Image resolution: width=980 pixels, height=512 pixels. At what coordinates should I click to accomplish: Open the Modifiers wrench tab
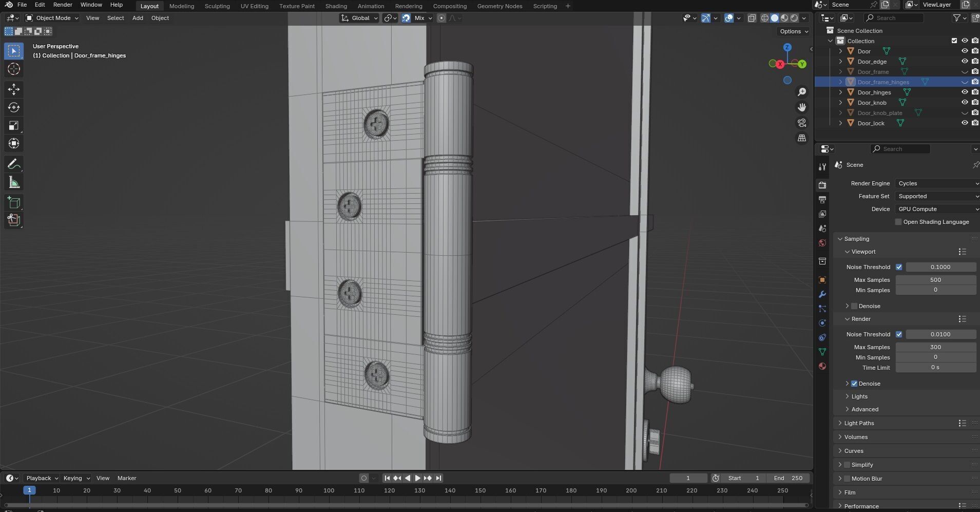click(822, 294)
